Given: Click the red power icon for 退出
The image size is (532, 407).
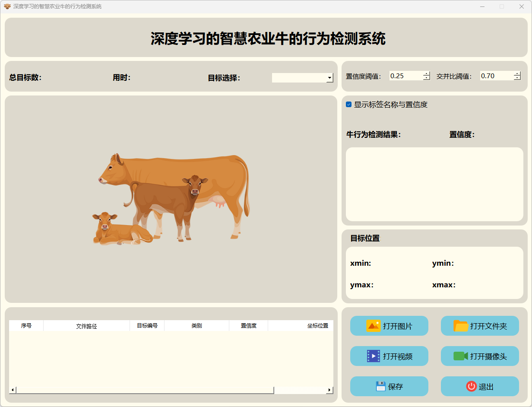Looking at the screenshot, I should (472, 386).
